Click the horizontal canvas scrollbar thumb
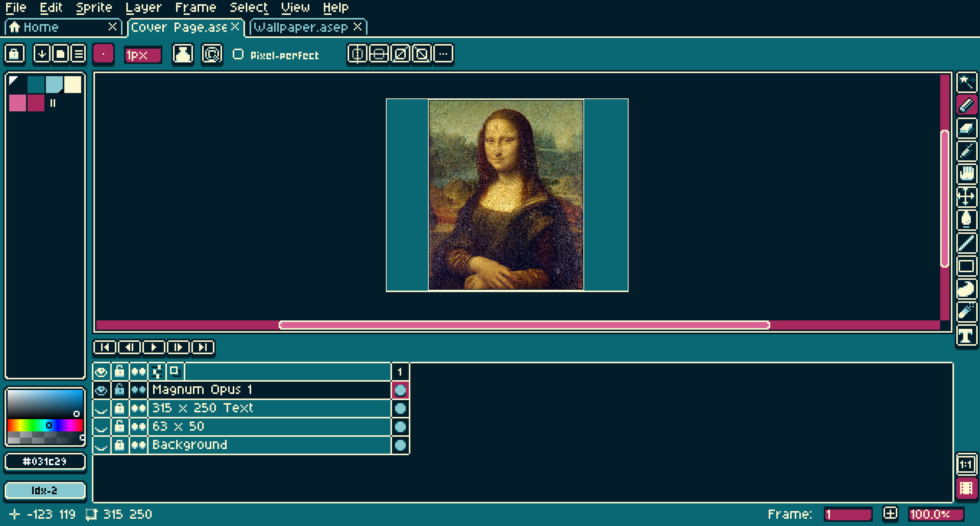The width and height of the screenshot is (980, 526). 524,325
